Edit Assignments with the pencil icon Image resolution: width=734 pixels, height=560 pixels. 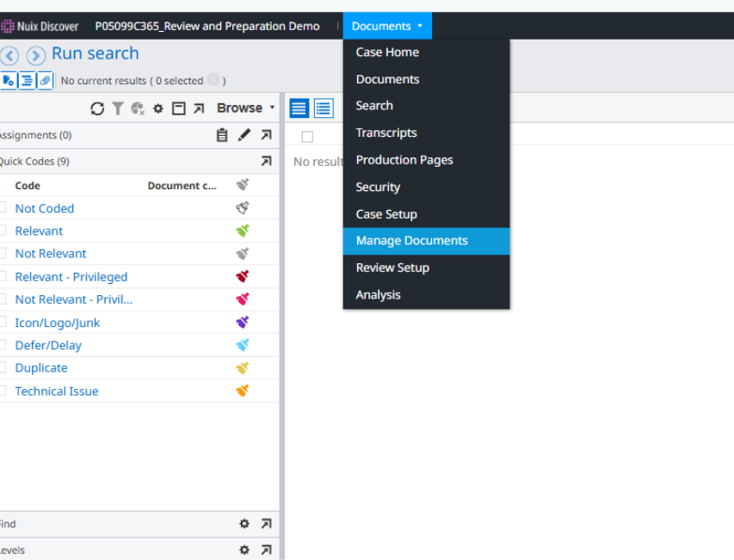[244, 135]
